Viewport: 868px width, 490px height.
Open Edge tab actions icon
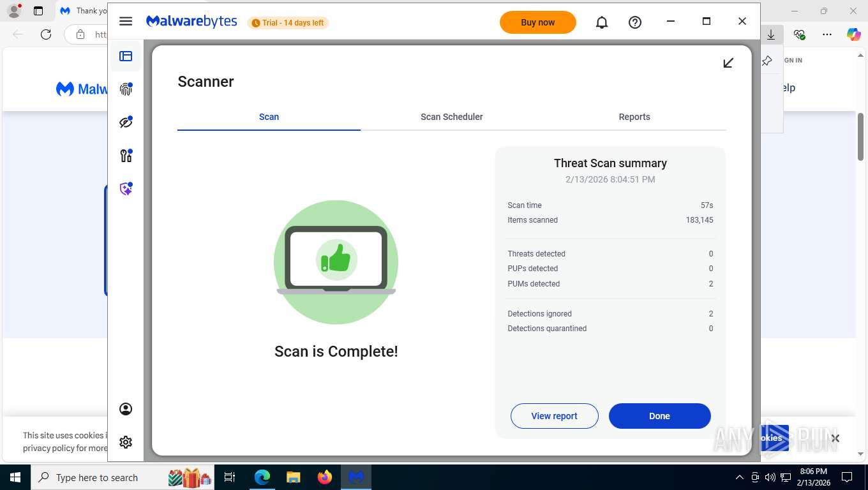point(38,11)
